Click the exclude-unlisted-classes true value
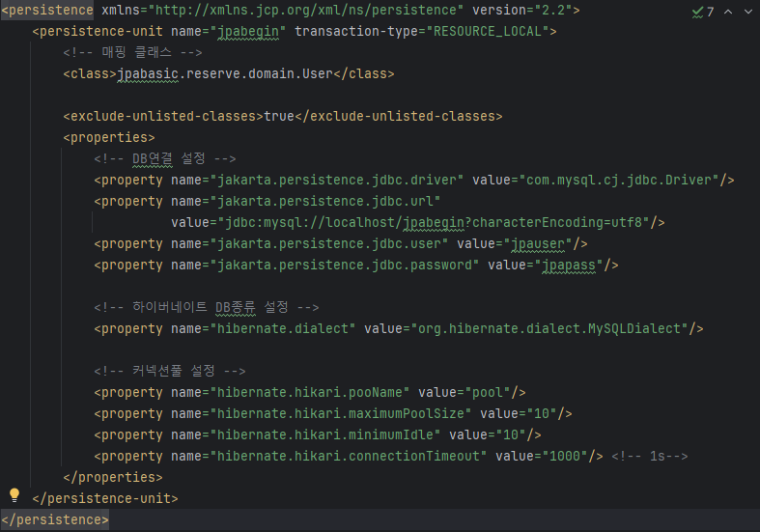Screen dimensions: 760x532 279,116
